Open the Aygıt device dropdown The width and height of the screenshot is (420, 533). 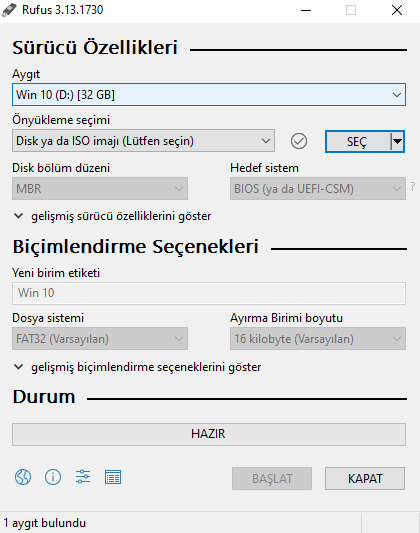209,94
